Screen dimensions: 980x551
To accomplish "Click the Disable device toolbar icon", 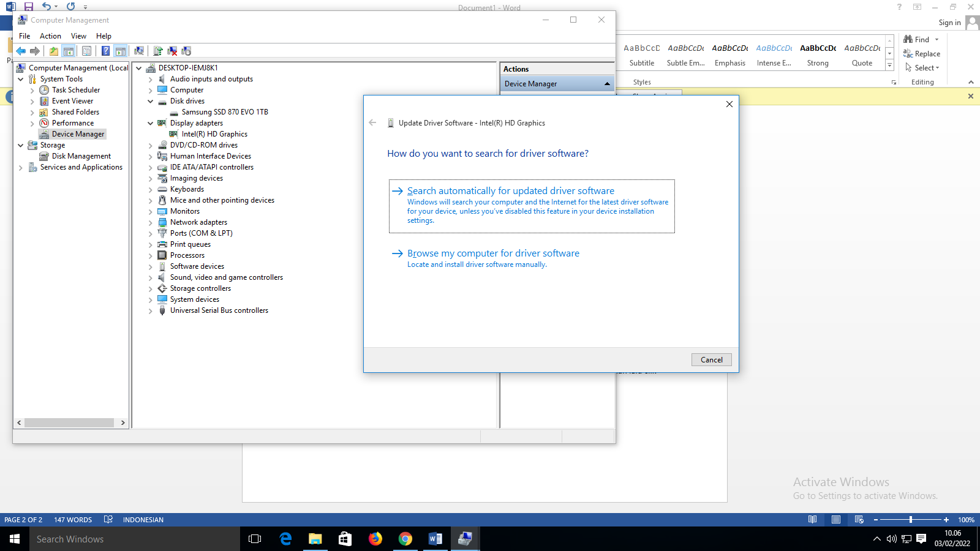I will 186,51.
